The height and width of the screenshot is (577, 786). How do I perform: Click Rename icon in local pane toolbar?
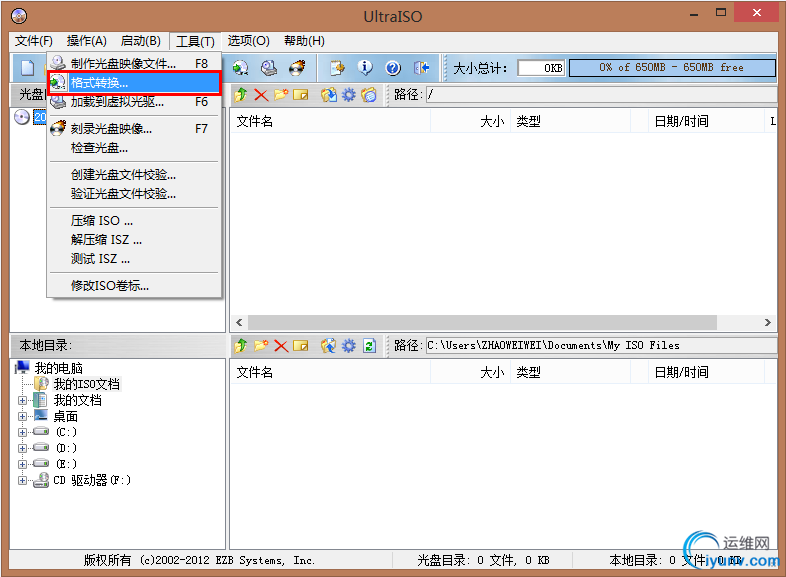[301, 345]
